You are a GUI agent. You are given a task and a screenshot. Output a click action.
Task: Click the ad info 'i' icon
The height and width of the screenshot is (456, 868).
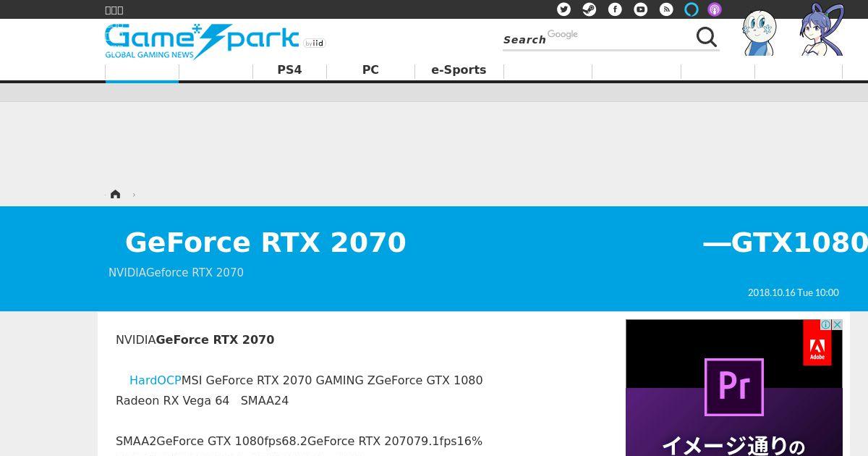[825, 325]
